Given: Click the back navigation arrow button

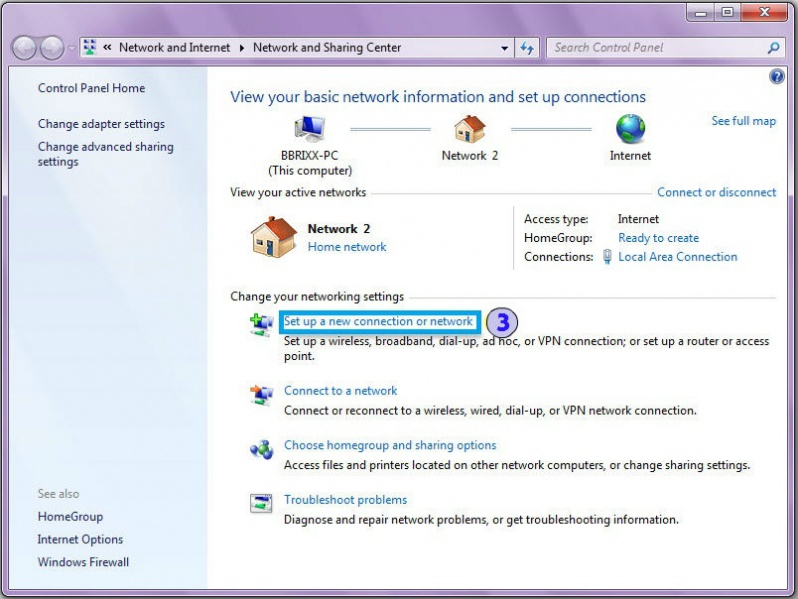Looking at the screenshot, I should [x=25, y=48].
